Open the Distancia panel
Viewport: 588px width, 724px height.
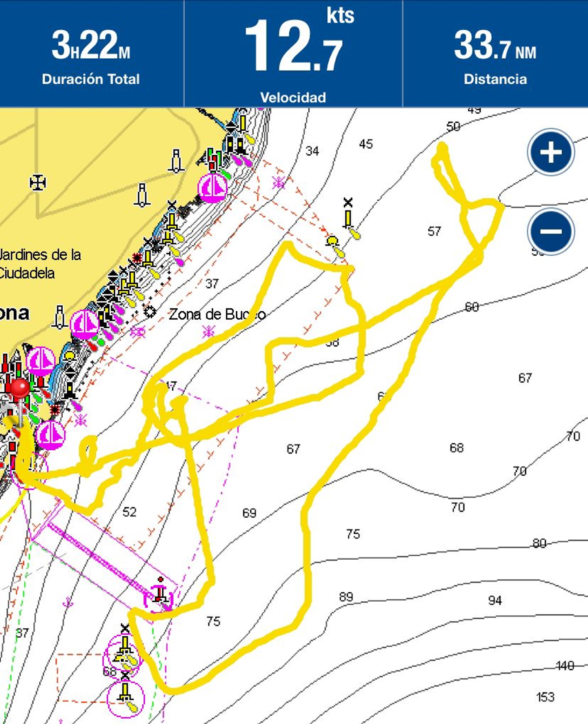pyautogui.click(x=495, y=54)
